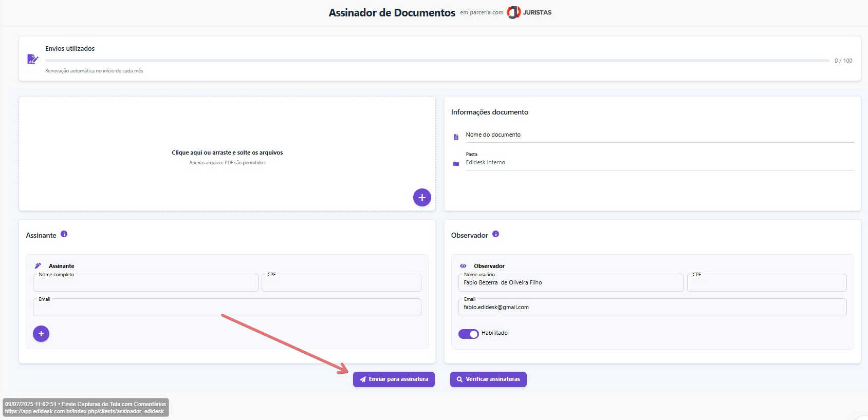Click info icon next to Assinante heading
The height and width of the screenshot is (420, 868).
pyautogui.click(x=64, y=234)
